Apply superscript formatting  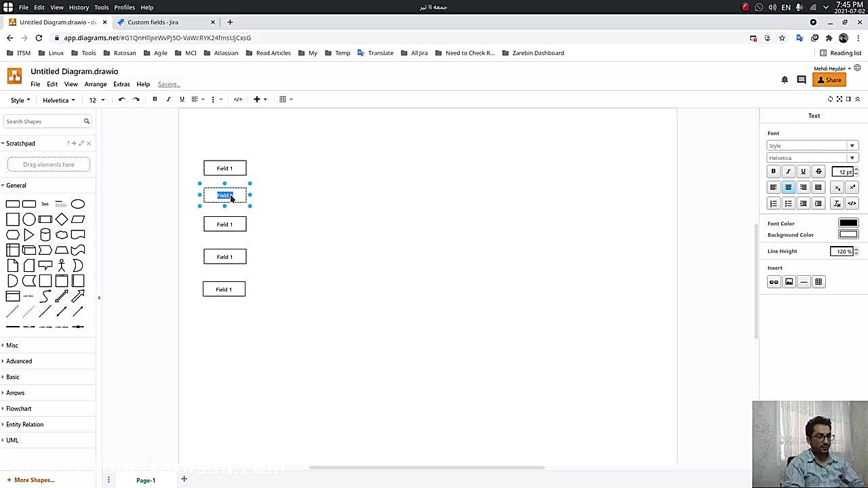coord(852,187)
